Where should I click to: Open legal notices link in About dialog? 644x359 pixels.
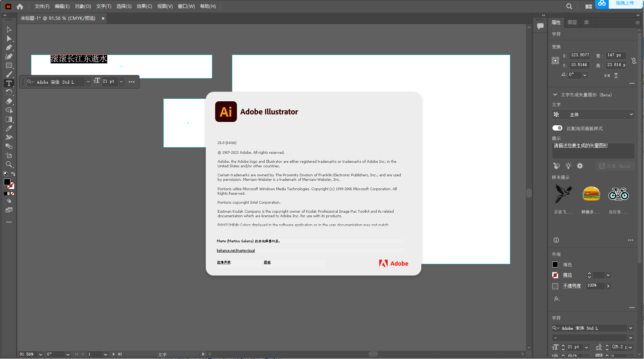[x=223, y=262]
